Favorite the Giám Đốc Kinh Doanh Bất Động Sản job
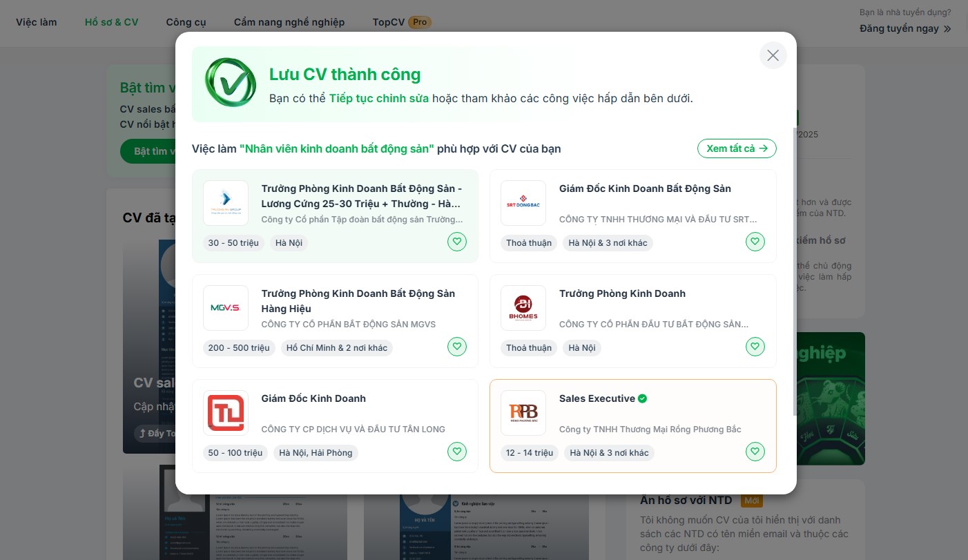 pos(755,242)
